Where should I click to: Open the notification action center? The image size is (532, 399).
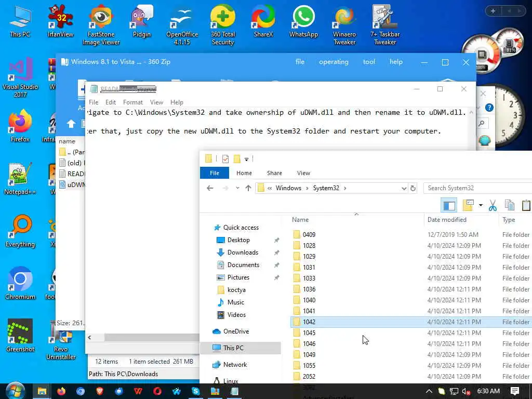tap(515, 391)
